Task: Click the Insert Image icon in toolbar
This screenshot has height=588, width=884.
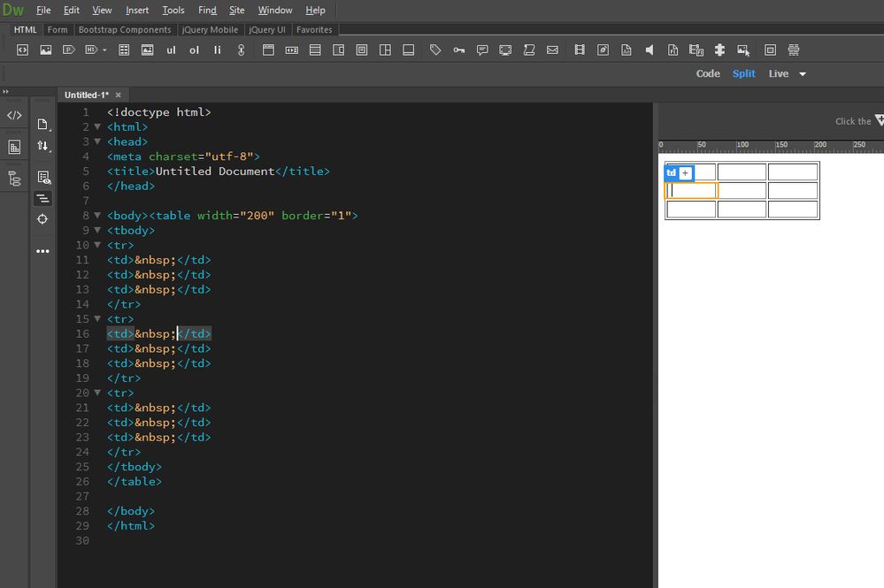Action: pyautogui.click(x=46, y=50)
